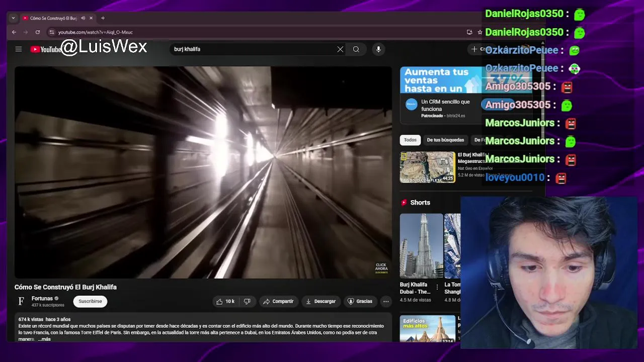Viewport: 644px width, 362px height.
Task: Mute the tab via speaker icon
Action: click(x=83, y=18)
